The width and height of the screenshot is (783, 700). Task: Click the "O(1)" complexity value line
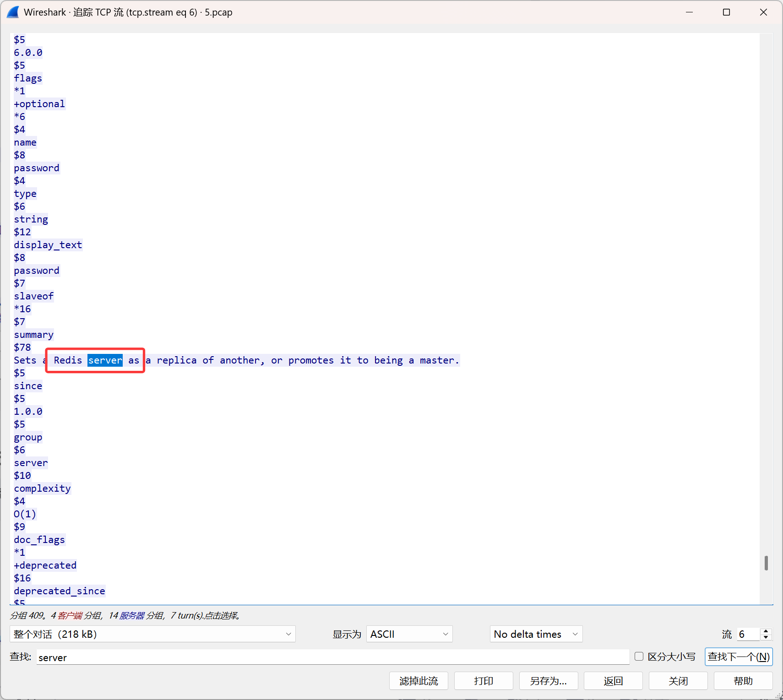pyautogui.click(x=25, y=514)
